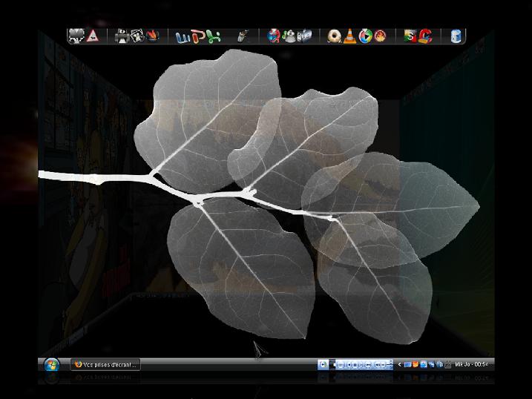The height and width of the screenshot is (399, 532).
Task: Open the computer monitor icon in the dock
Action: [x=76, y=36]
